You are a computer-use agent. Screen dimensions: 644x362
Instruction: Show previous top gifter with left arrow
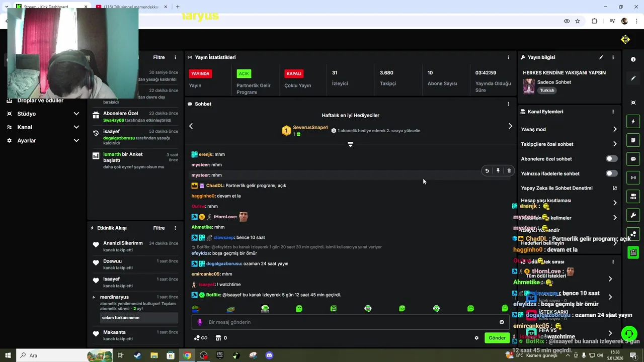tap(191, 126)
